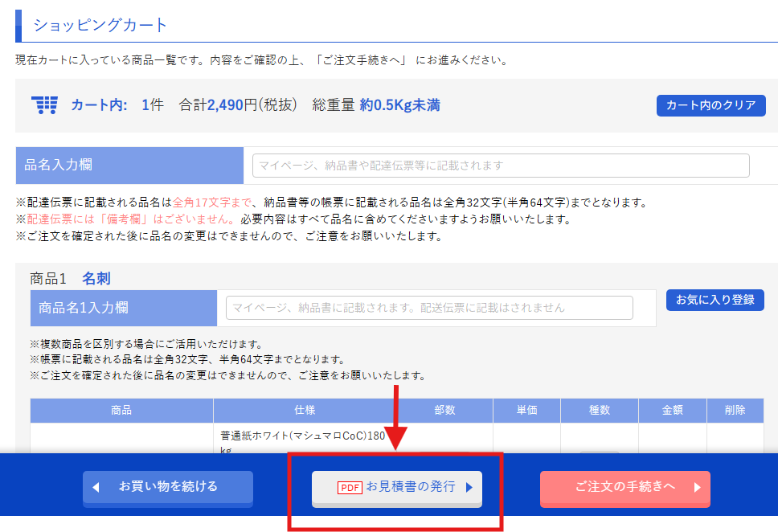Click right arrow on ご注文の手続きへ button
Viewport: 778px width, 532px height.
point(697,487)
